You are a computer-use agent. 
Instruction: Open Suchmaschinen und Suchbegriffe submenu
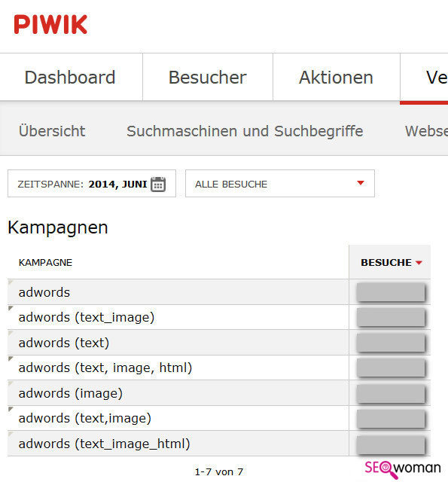coord(245,131)
